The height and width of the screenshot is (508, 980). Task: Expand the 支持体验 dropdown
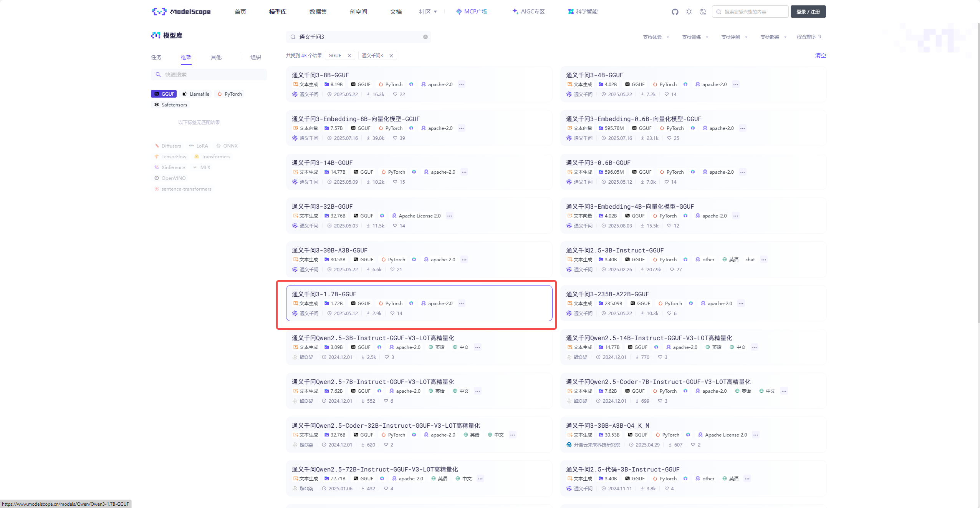pyautogui.click(x=656, y=37)
